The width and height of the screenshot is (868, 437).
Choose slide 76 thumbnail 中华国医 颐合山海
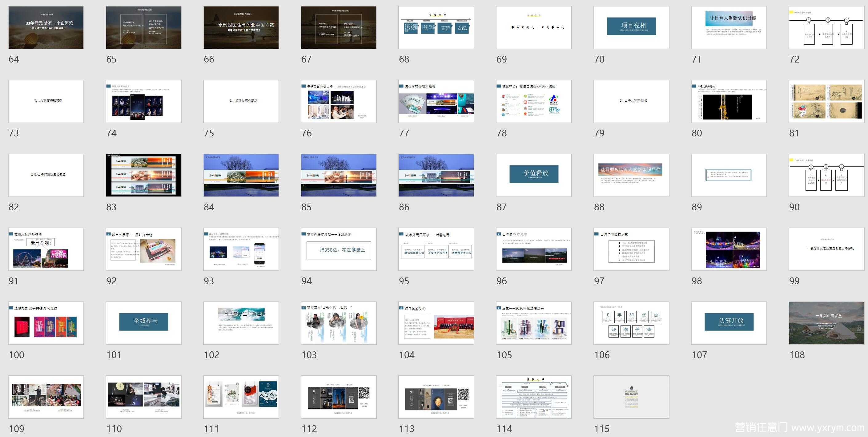(339, 101)
